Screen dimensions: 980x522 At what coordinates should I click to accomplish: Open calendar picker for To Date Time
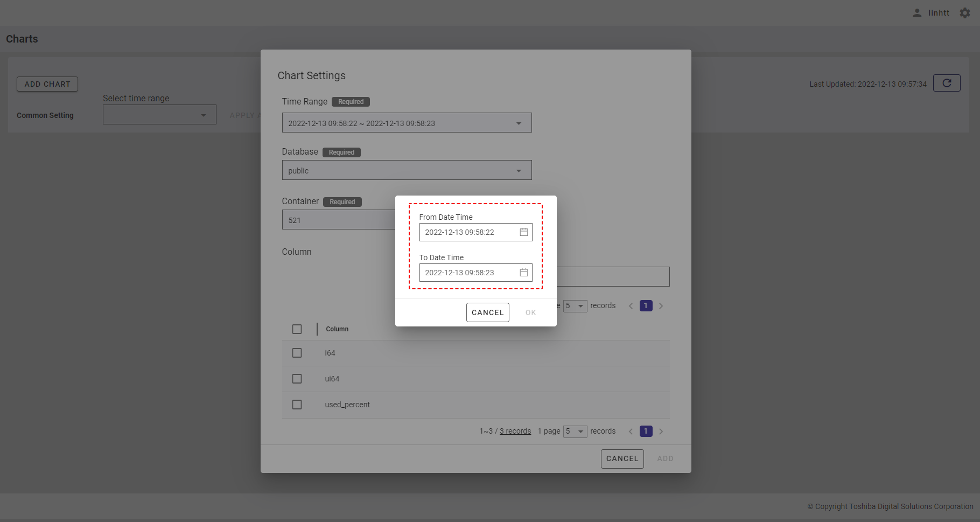coord(523,273)
